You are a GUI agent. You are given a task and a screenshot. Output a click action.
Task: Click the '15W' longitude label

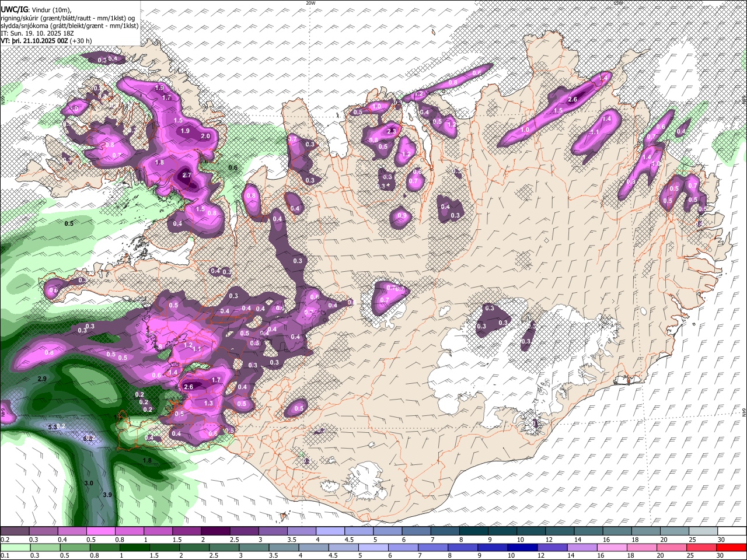click(x=618, y=3)
